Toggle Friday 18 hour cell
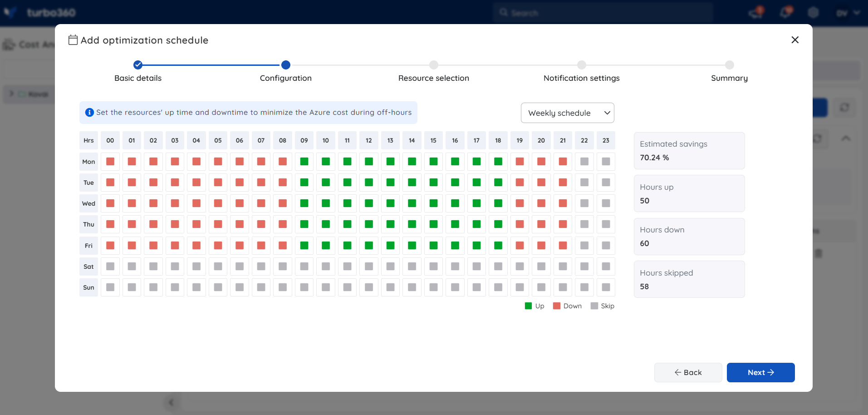The width and height of the screenshot is (868, 415). coord(498,246)
